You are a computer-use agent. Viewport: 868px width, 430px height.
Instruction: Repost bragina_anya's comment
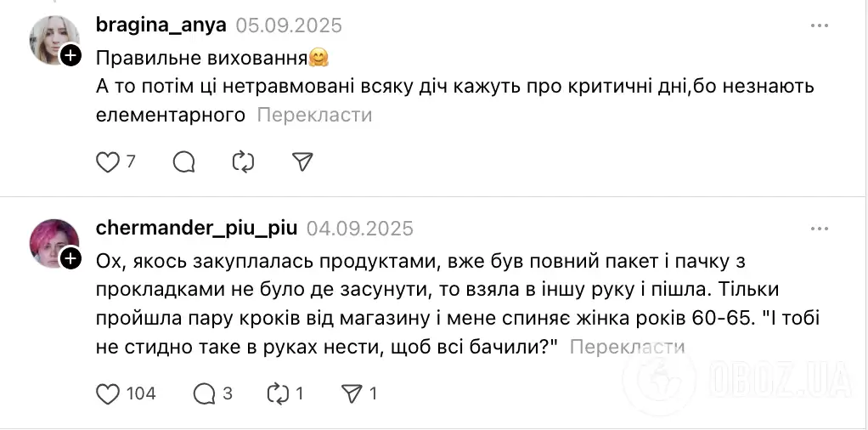243,161
